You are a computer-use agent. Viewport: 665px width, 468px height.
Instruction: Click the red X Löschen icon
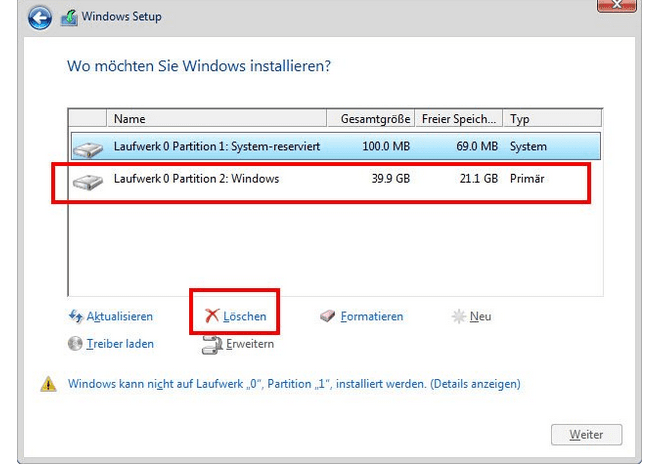211,317
